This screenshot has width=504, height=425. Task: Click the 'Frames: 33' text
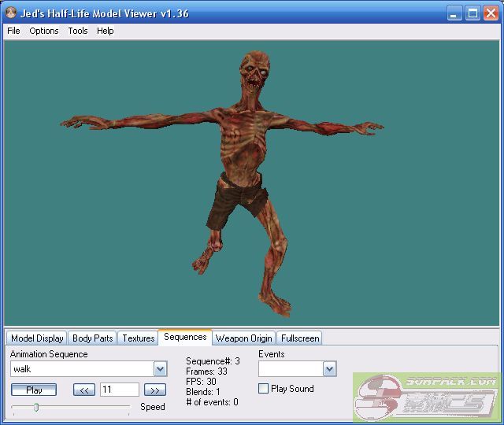pyautogui.click(x=206, y=371)
